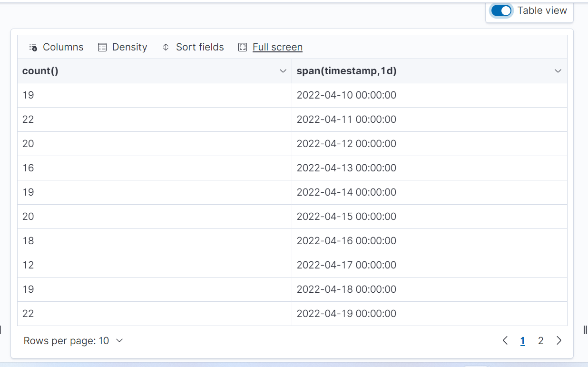Viewport: 588px width, 367px height.
Task: Select cell 2022-04-19 00:00:00
Action: (x=429, y=314)
